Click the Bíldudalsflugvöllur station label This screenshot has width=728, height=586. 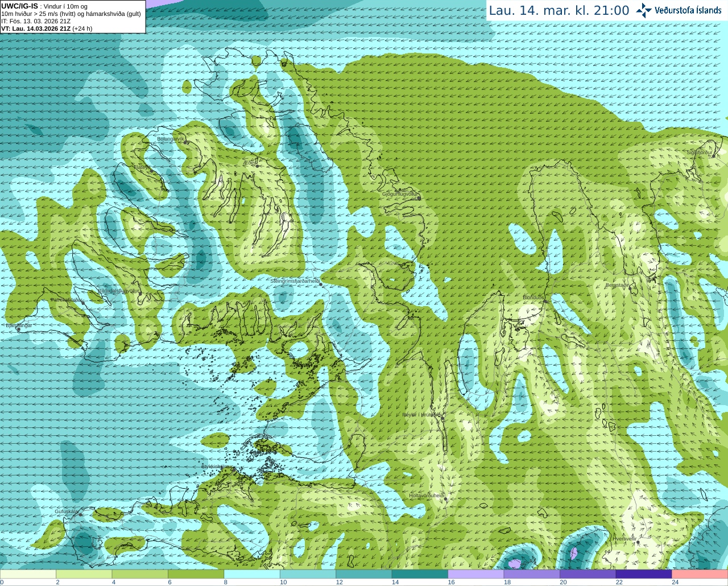click(118, 290)
